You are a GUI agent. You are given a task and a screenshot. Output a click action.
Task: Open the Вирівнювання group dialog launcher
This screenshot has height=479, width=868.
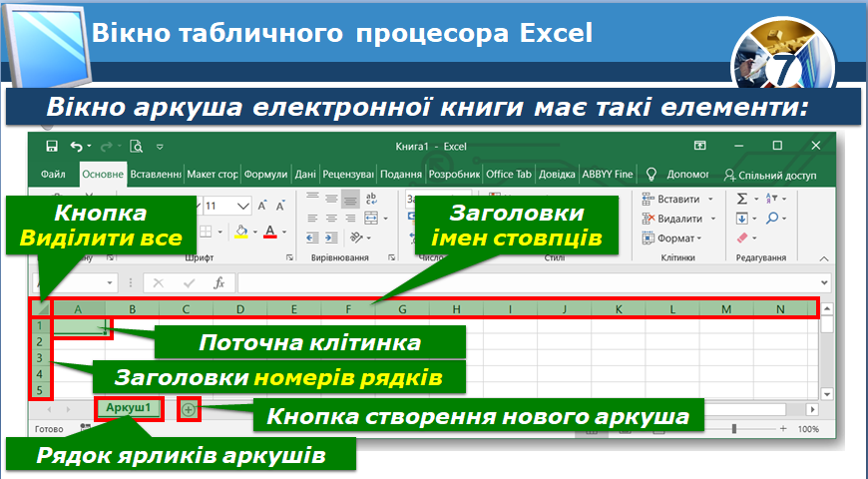coord(392,257)
